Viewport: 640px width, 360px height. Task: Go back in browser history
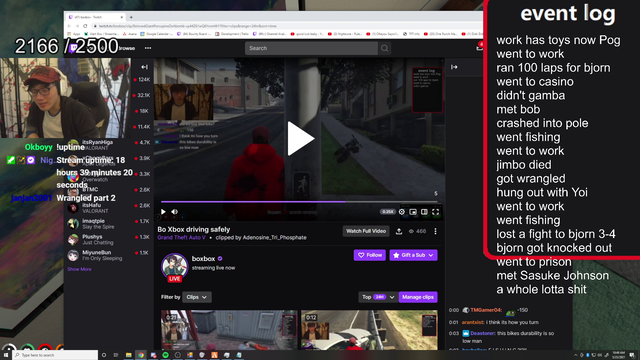pyautogui.click(x=70, y=26)
